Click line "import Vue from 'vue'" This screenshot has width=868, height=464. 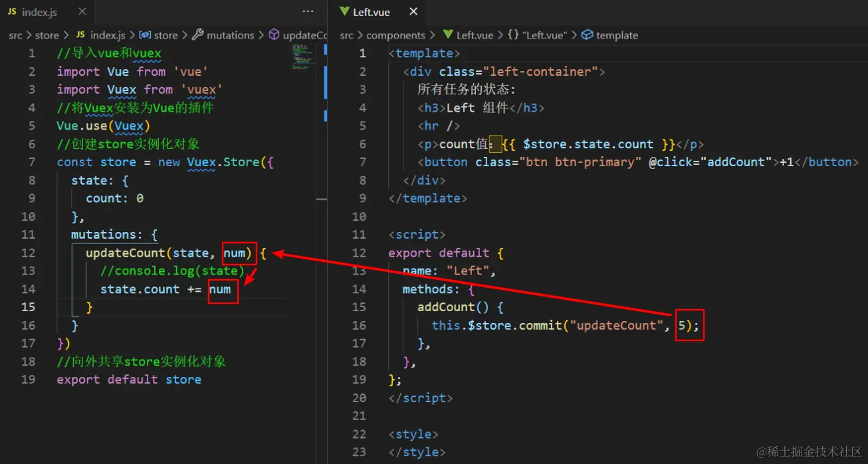(132, 71)
